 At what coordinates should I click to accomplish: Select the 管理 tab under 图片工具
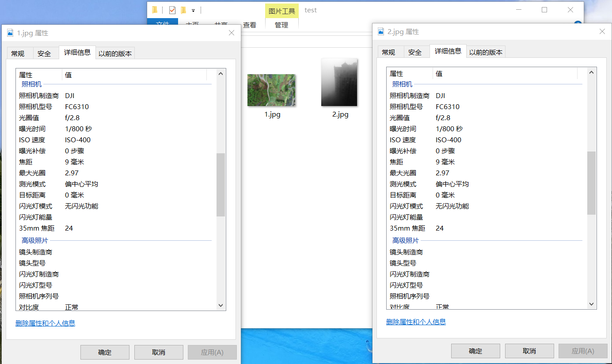click(281, 25)
